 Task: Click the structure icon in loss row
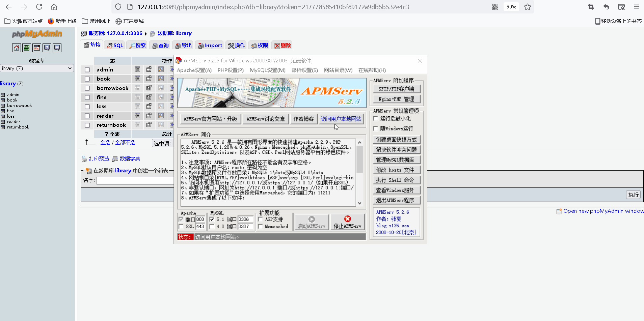pos(149,106)
